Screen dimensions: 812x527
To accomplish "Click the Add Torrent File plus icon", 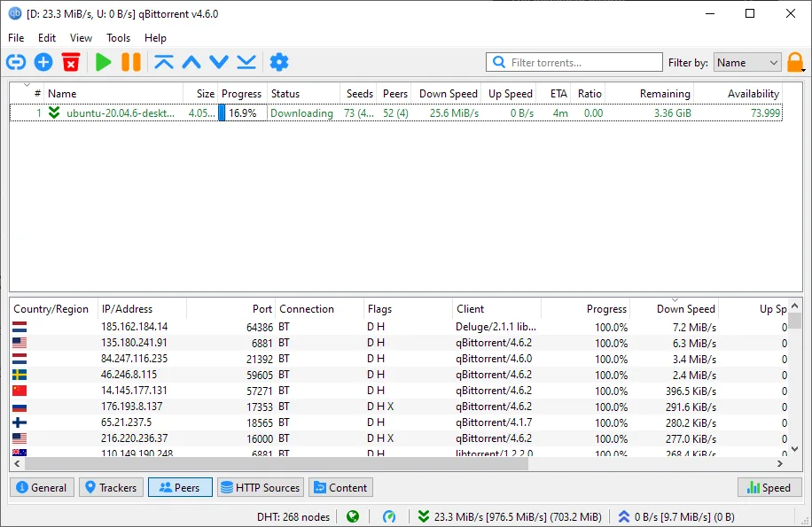I will 43,63.
